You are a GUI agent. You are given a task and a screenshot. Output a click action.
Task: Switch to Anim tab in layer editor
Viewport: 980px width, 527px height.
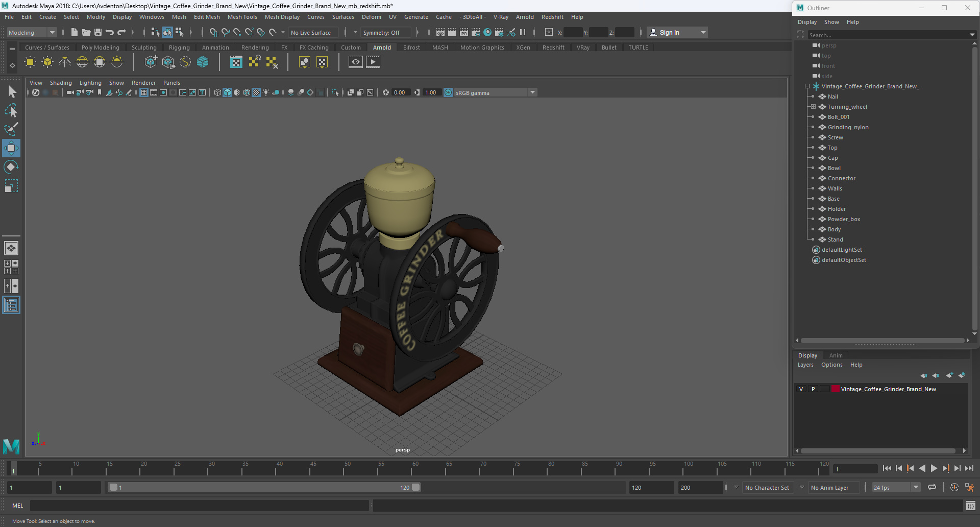tap(836, 355)
